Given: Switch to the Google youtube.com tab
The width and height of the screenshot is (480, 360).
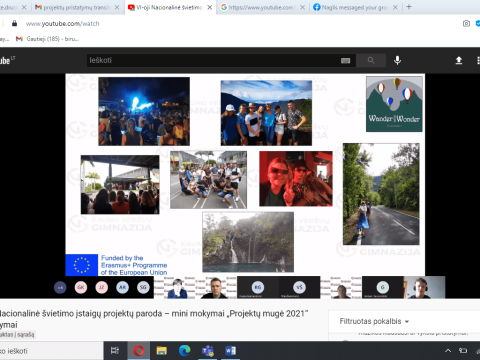Looking at the screenshot, I should (x=262, y=7).
